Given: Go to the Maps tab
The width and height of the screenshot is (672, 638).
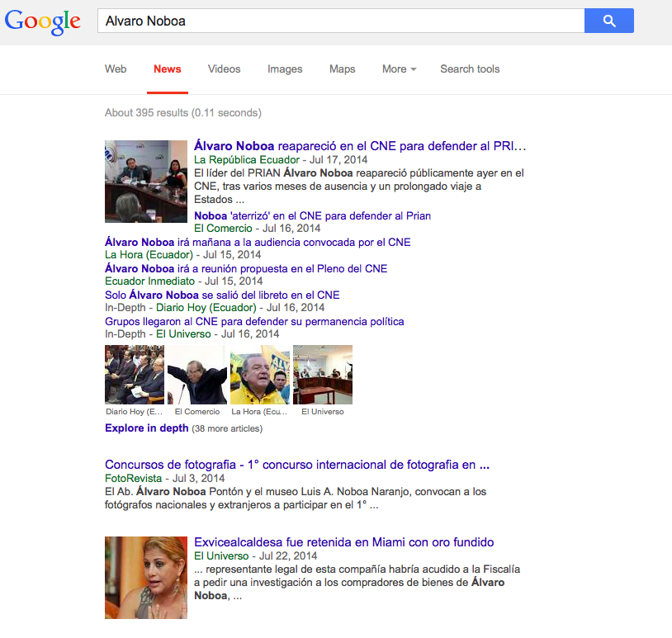Looking at the screenshot, I should pyautogui.click(x=342, y=69).
